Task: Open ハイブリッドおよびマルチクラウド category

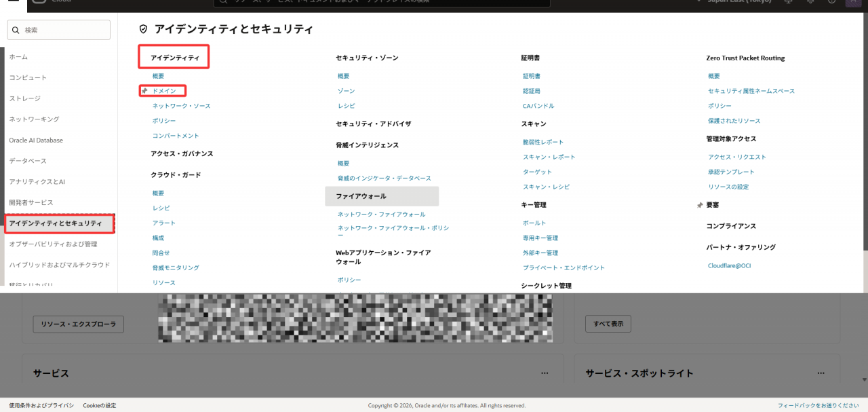Action: click(x=59, y=265)
